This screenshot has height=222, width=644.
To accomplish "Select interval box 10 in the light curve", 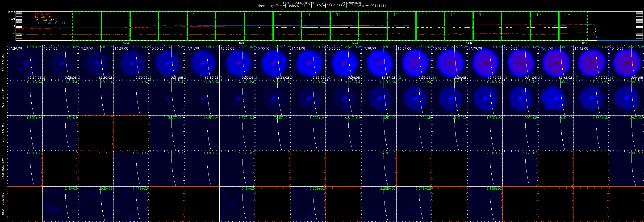I will click(x=344, y=26).
